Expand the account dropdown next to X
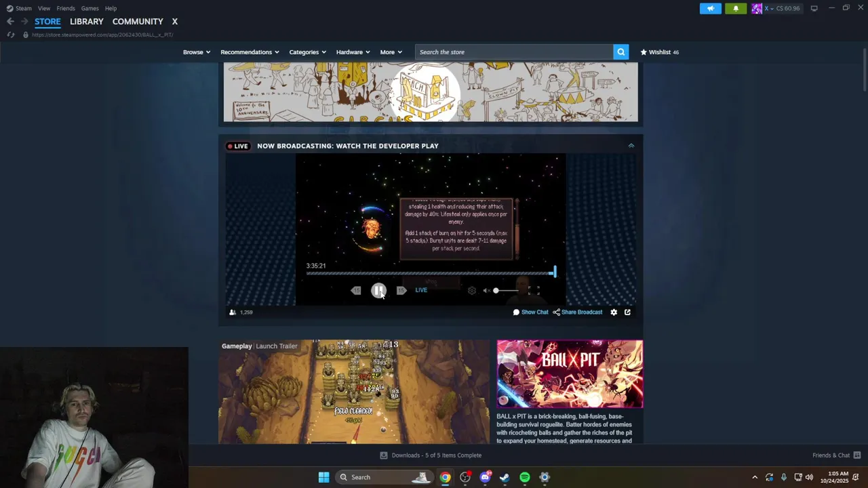 [x=772, y=8]
